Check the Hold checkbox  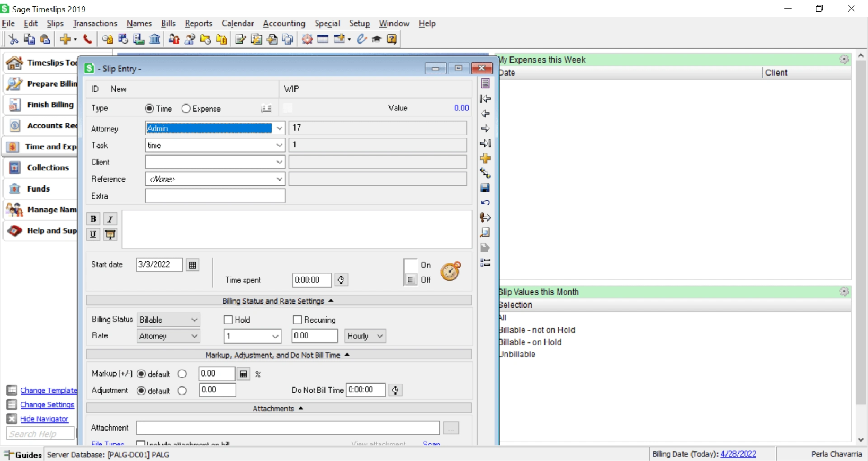(x=228, y=320)
